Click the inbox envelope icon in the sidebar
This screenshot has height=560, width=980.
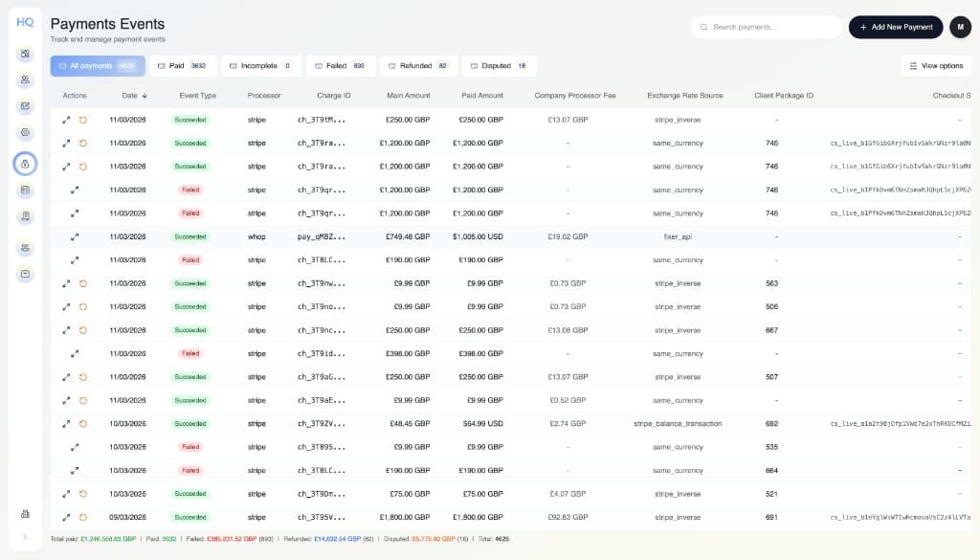[24, 275]
